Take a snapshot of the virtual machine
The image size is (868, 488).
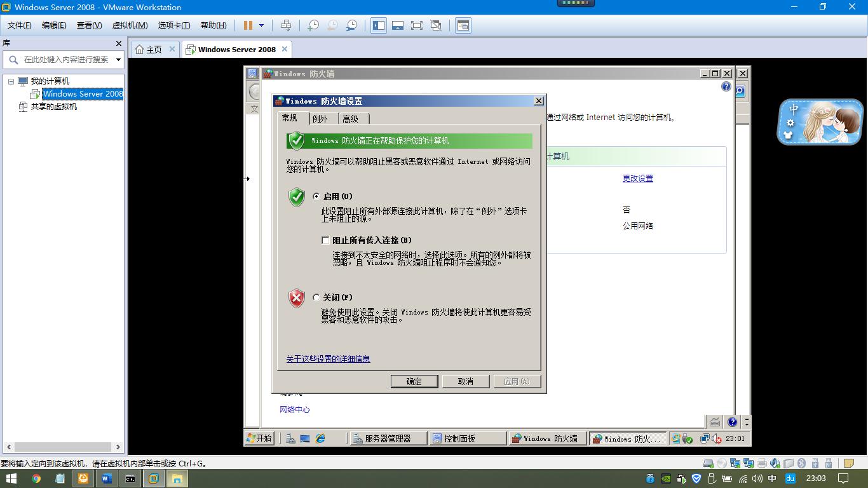tap(313, 25)
